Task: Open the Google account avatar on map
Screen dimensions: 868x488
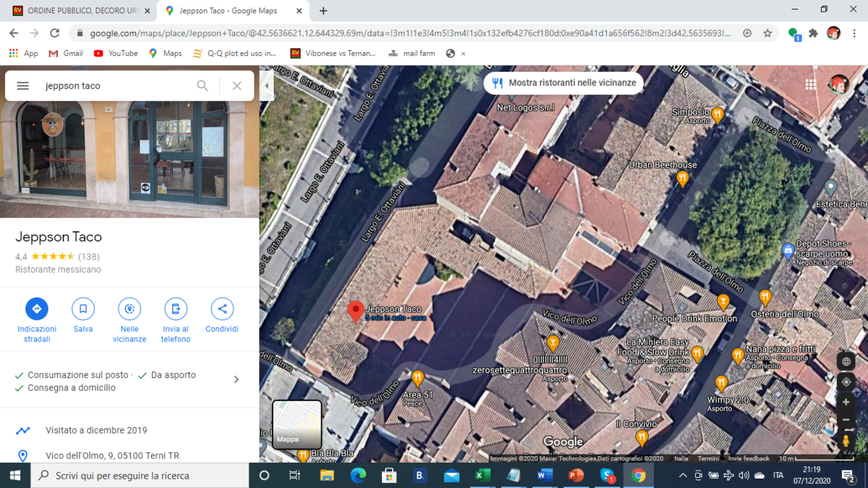Action: (838, 85)
